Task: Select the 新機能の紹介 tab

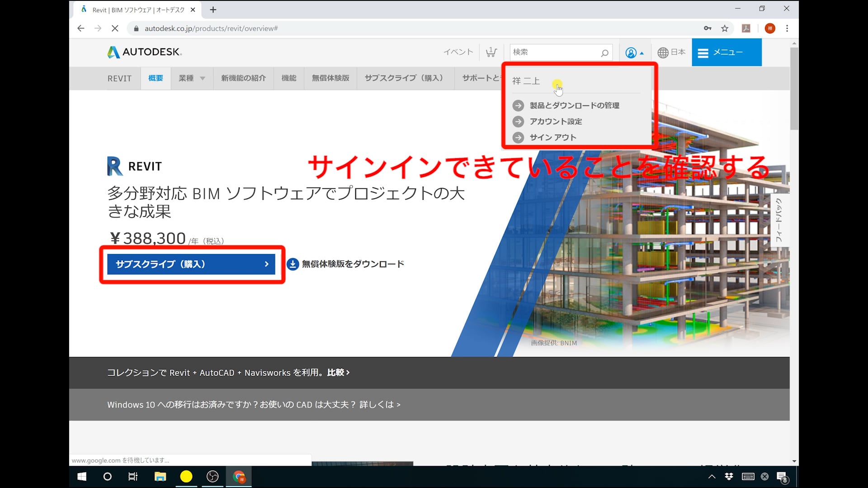Action: coord(243,78)
